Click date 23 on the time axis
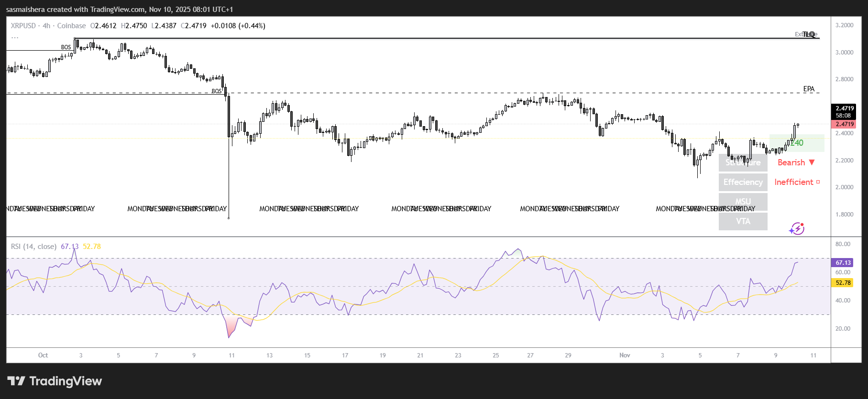This screenshot has width=868, height=399. point(458,356)
